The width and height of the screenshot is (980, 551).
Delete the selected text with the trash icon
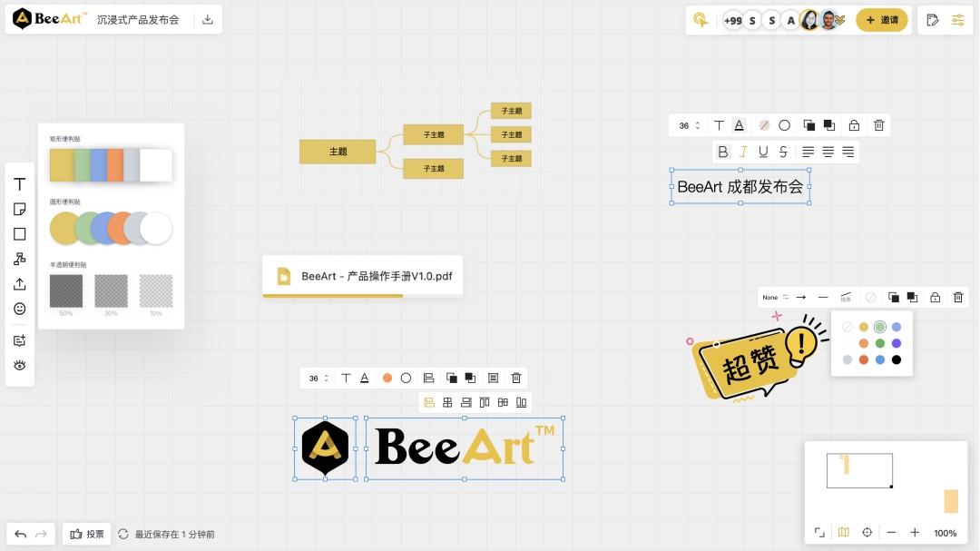[x=878, y=125]
